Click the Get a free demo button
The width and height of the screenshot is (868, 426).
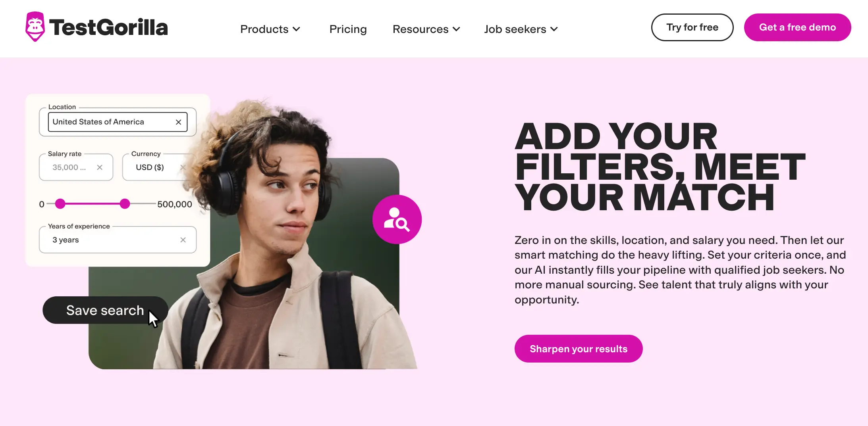[x=797, y=27]
